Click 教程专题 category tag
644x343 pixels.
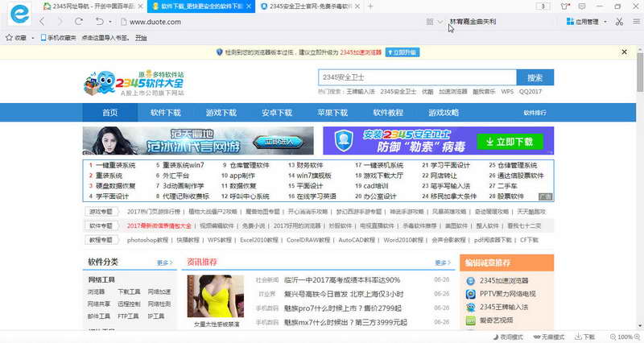(x=101, y=239)
